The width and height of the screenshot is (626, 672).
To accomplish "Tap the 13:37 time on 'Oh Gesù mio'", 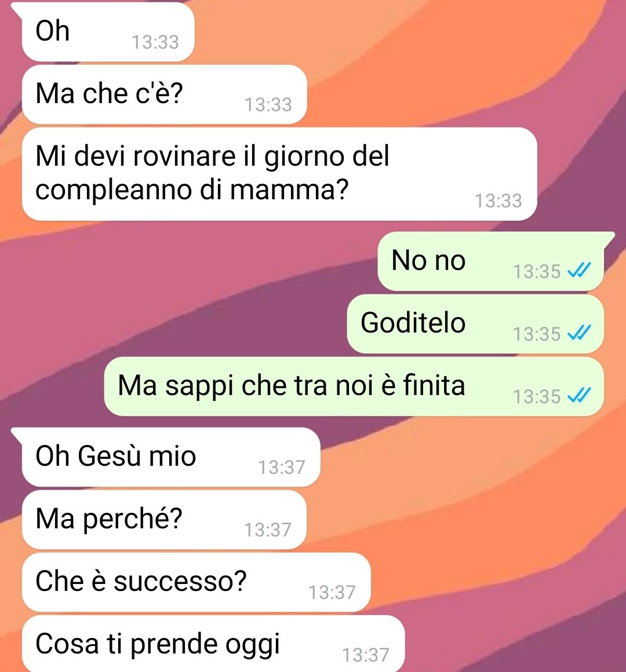I will coord(281,467).
